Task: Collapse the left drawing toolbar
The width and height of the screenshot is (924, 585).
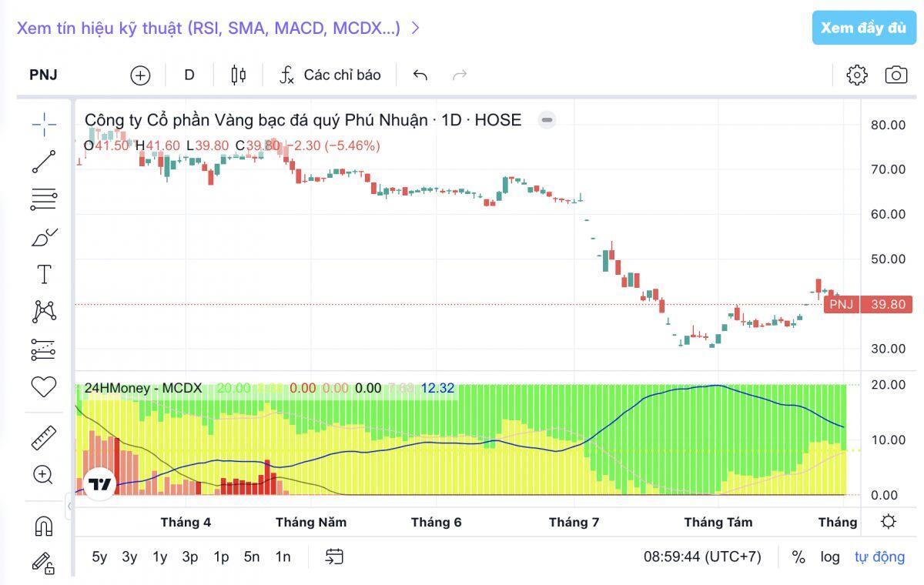Action: point(70,506)
